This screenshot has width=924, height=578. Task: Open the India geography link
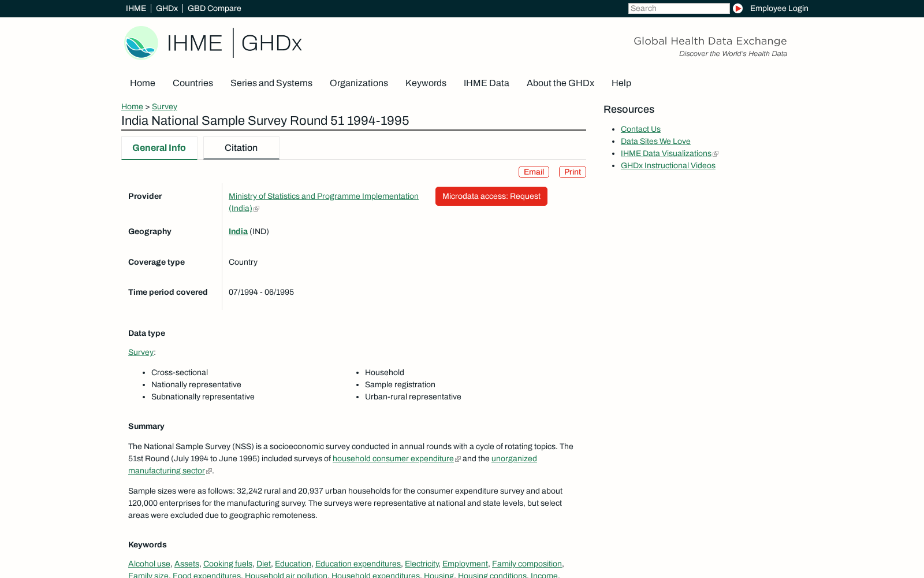tap(238, 231)
